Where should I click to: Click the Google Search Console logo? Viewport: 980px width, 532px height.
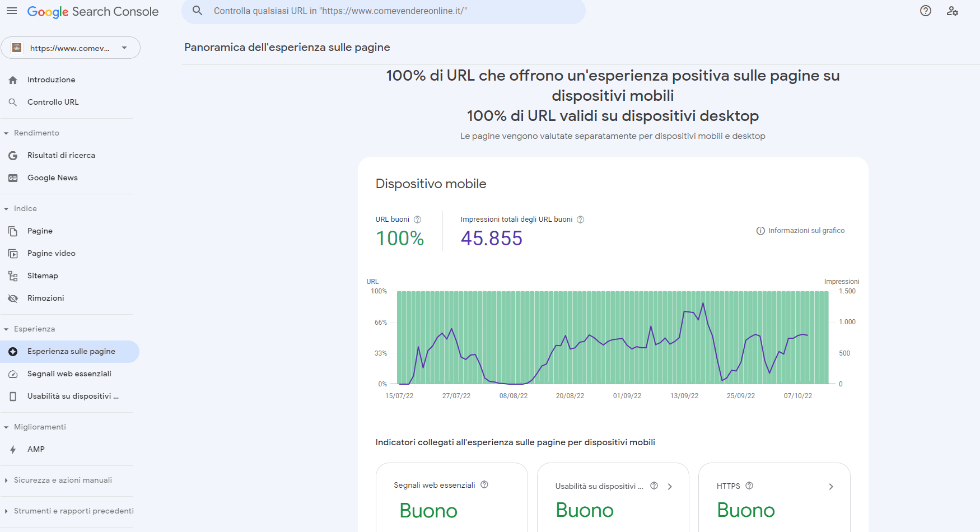(93, 12)
